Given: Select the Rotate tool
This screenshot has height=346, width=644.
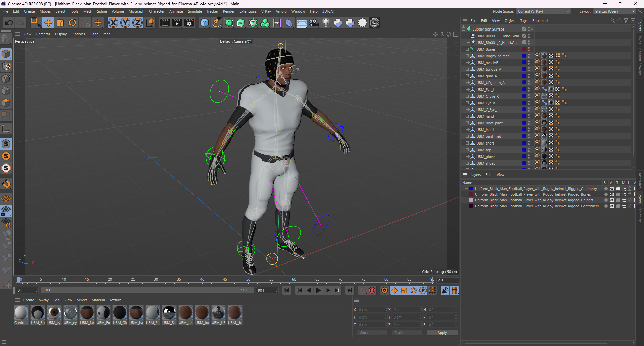Looking at the screenshot, I should [72, 23].
